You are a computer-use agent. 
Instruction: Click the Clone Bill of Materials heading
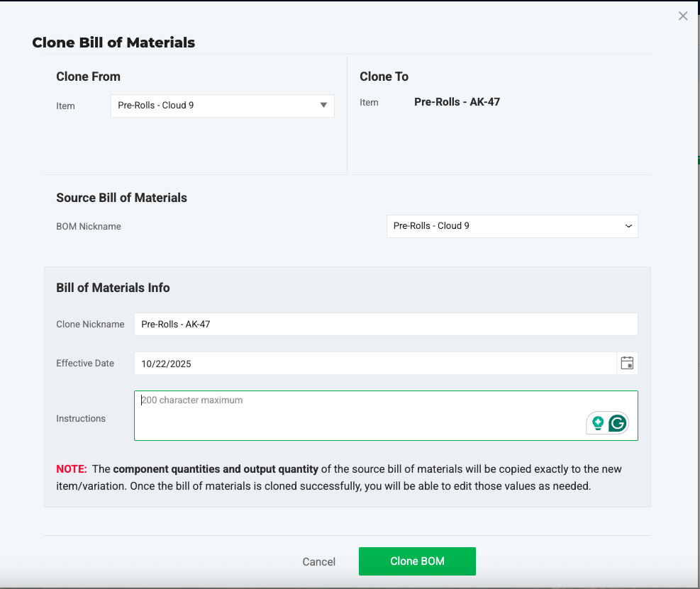pyautogui.click(x=113, y=43)
